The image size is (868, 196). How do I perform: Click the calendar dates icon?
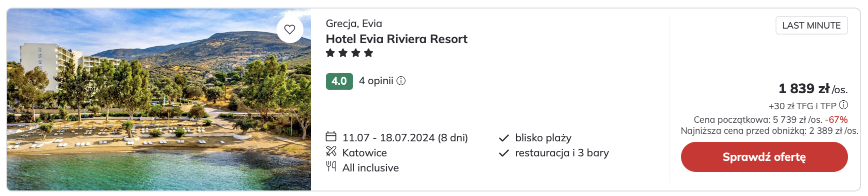[x=331, y=136]
